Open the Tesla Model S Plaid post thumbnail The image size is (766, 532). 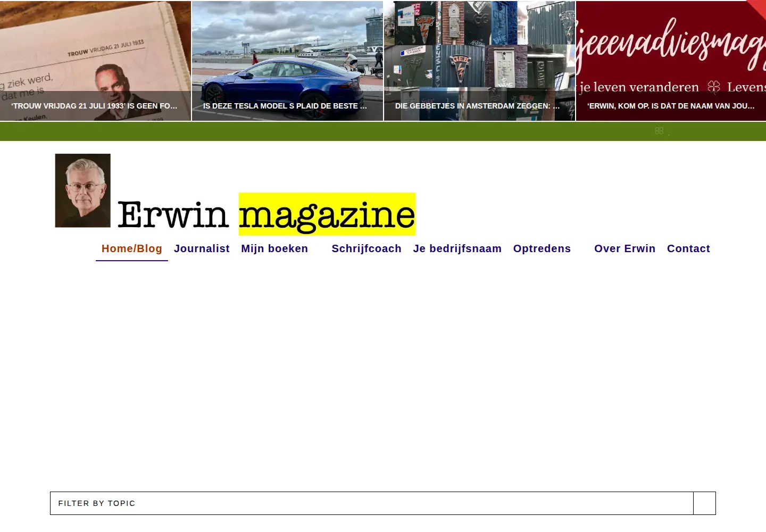coord(287,61)
